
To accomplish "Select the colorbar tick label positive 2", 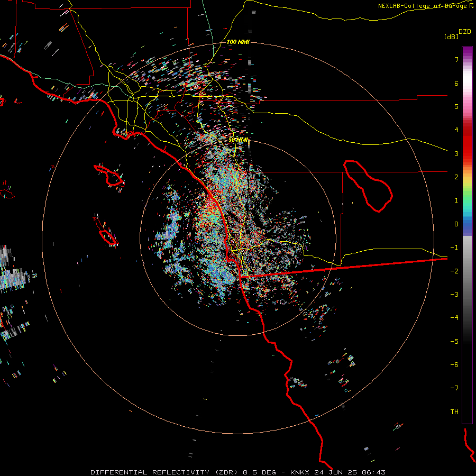I will click(x=456, y=177).
